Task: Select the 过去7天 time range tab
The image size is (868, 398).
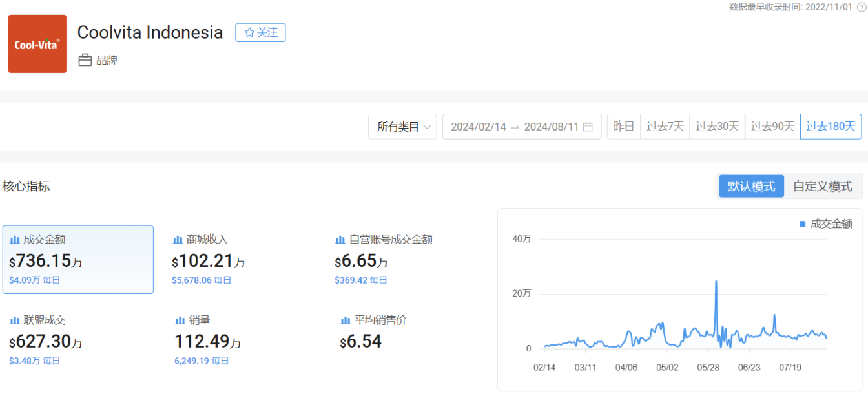Action: point(665,127)
